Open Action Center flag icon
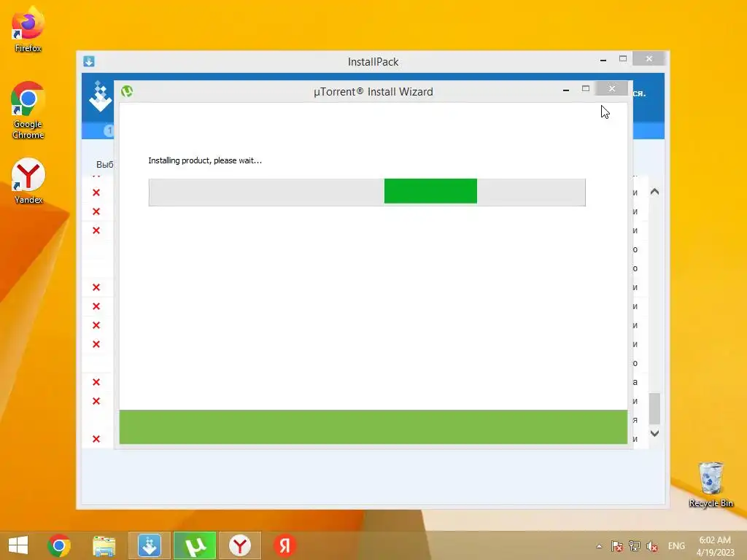This screenshot has height=560, width=747. (x=617, y=546)
